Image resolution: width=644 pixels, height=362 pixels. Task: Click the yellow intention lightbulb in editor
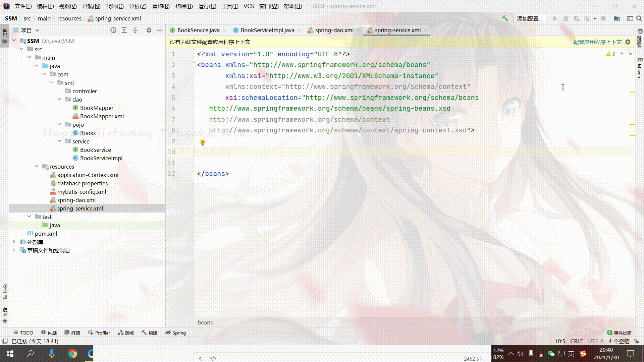(203, 142)
